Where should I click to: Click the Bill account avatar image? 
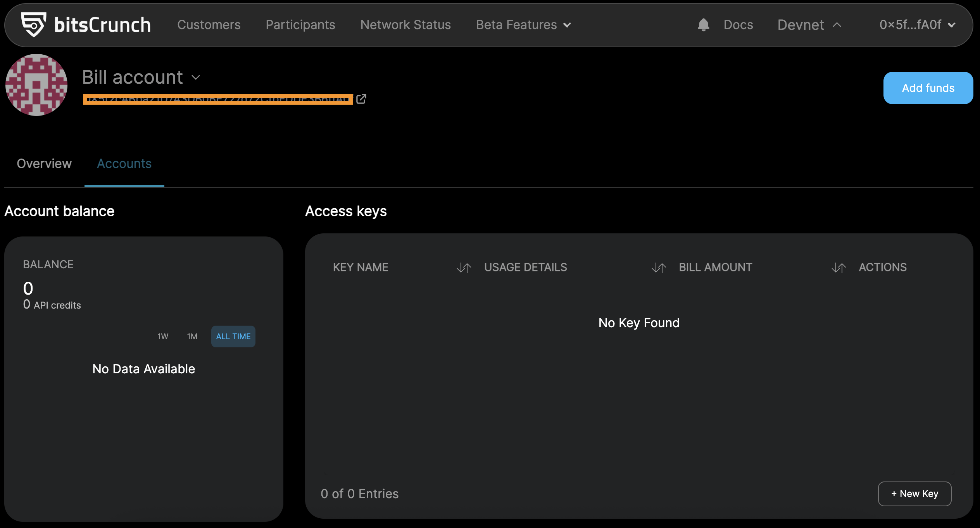[36, 85]
